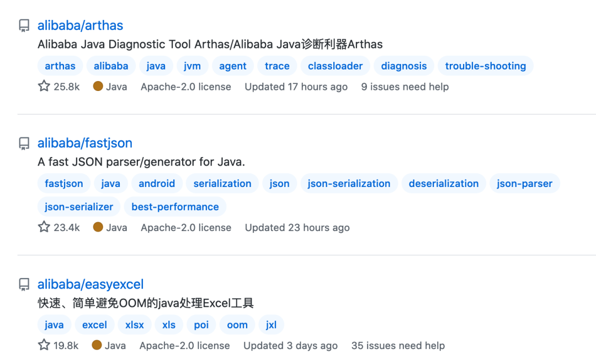Click the jvm topic tag

[x=193, y=66]
